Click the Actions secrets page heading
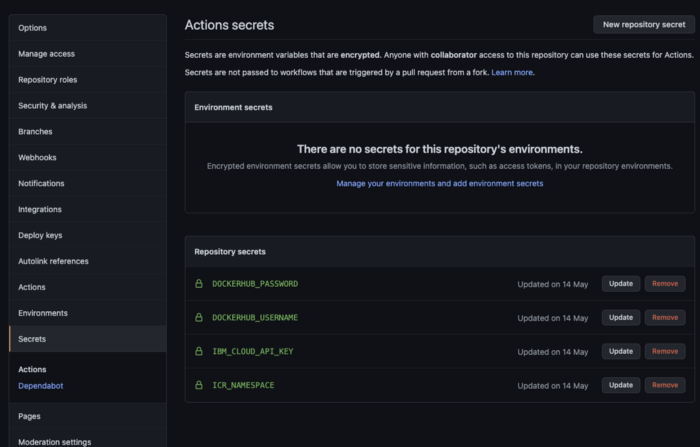Image resolution: width=700 pixels, height=447 pixels. [x=229, y=25]
